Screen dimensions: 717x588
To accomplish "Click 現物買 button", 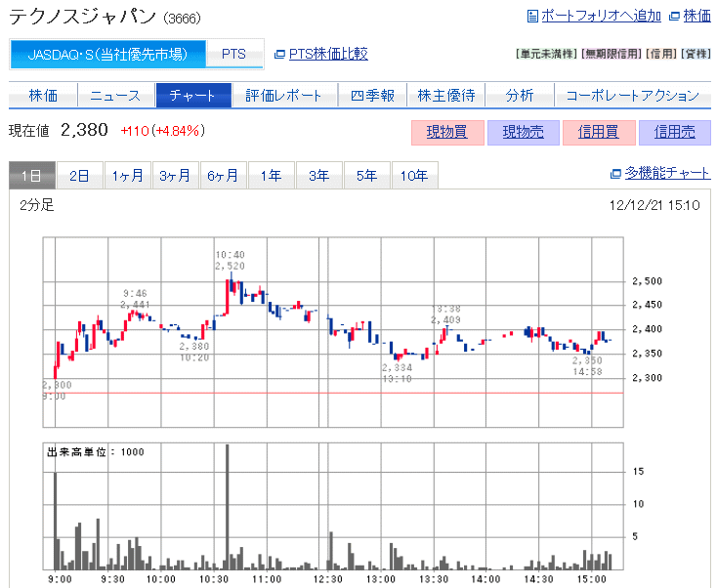I will pos(447,133).
